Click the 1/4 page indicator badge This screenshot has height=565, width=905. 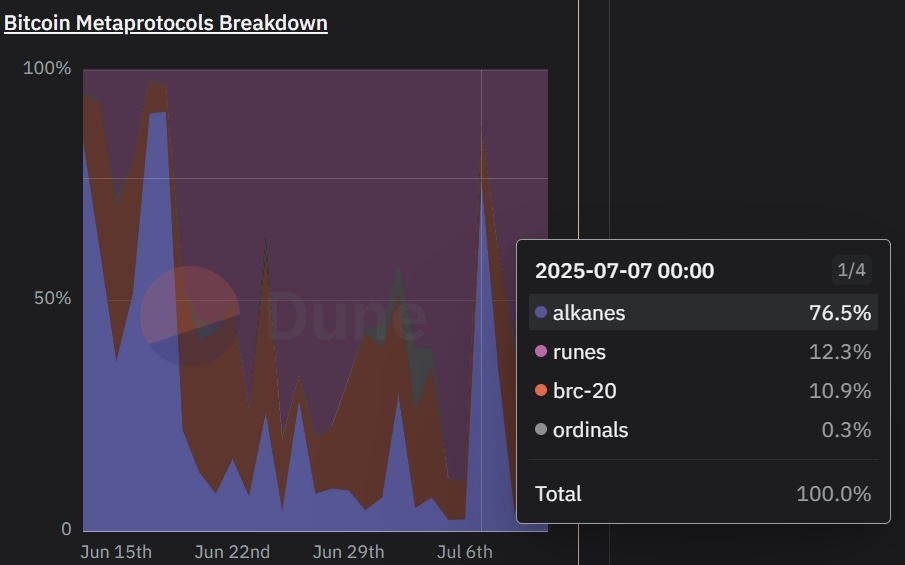pyautogui.click(x=851, y=270)
